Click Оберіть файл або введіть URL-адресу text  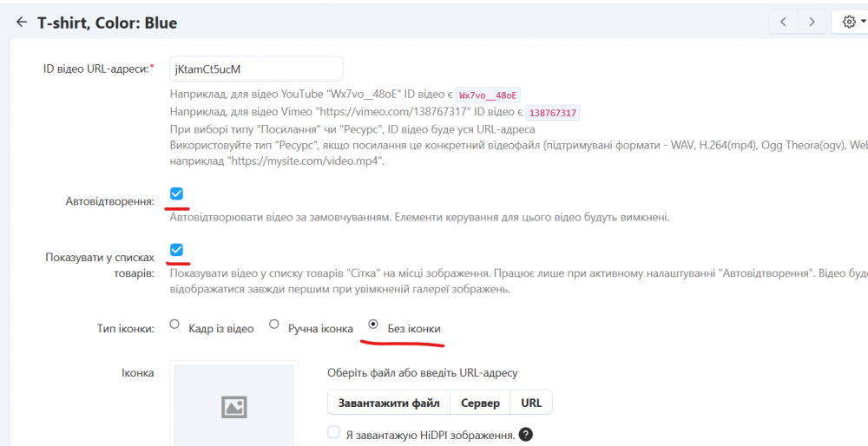[423, 373]
